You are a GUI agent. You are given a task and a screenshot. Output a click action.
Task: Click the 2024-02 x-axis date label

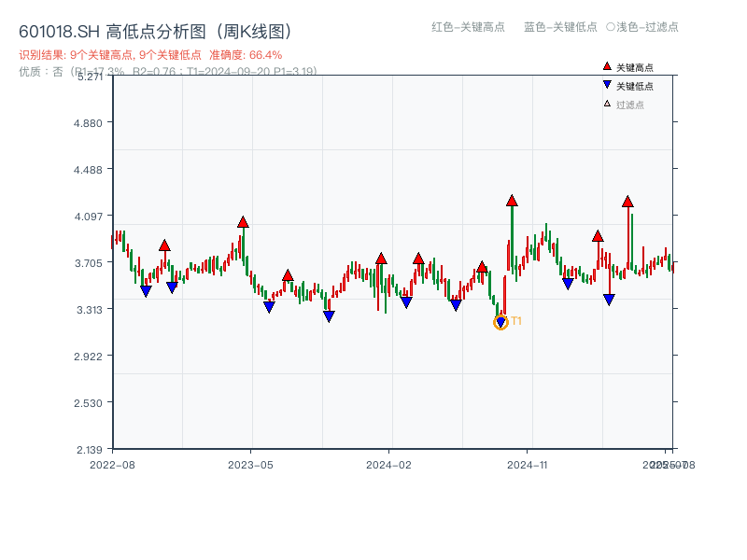click(388, 465)
